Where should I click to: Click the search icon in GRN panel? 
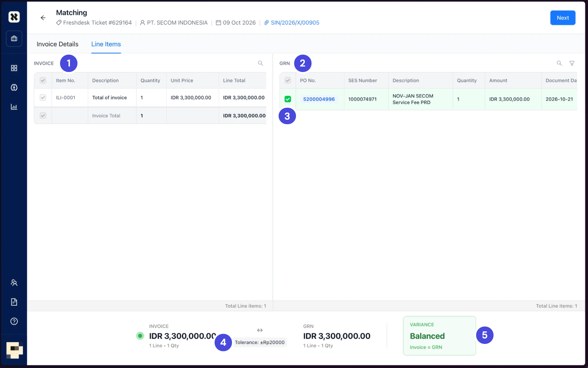point(559,63)
